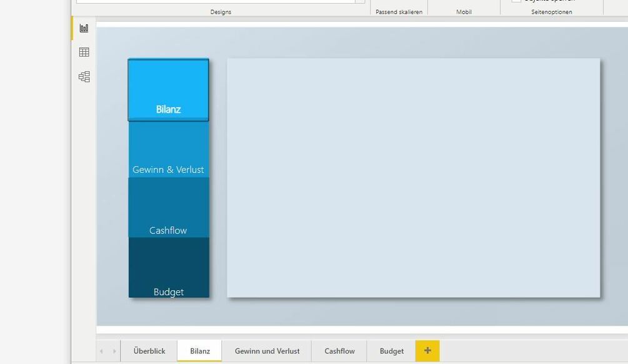Select the Gewinn & Verlust navigation button
Viewport: 628px width, 364px height.
(x=169, y=149)
